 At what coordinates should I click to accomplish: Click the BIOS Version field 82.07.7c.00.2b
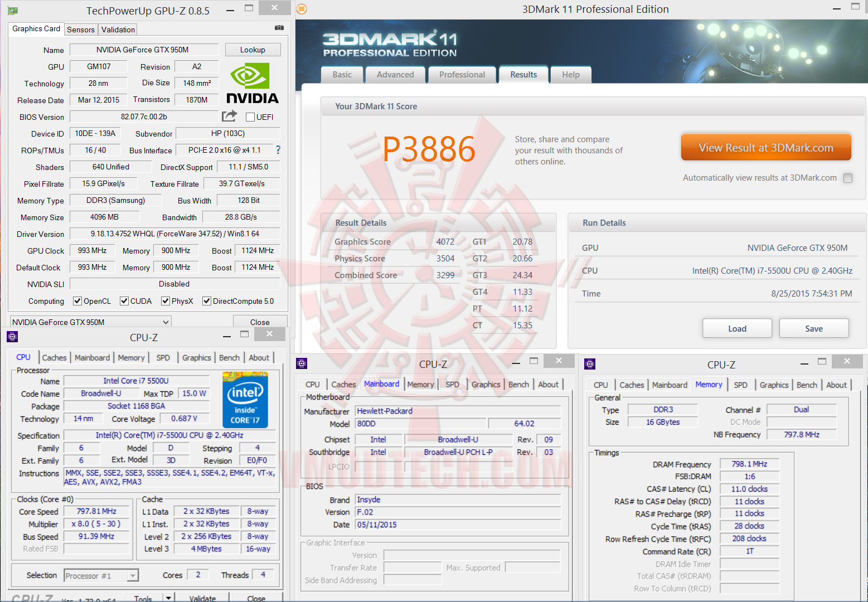click(x=144, y=116)
